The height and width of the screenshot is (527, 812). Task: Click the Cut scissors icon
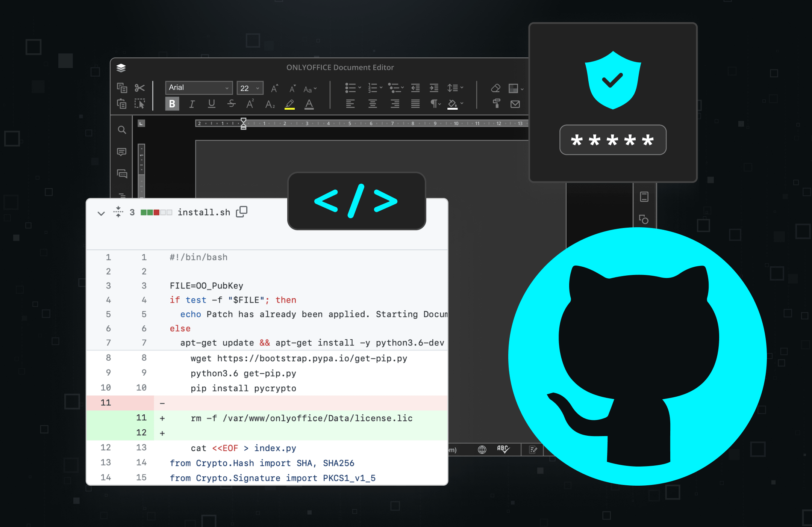(139, 88)
